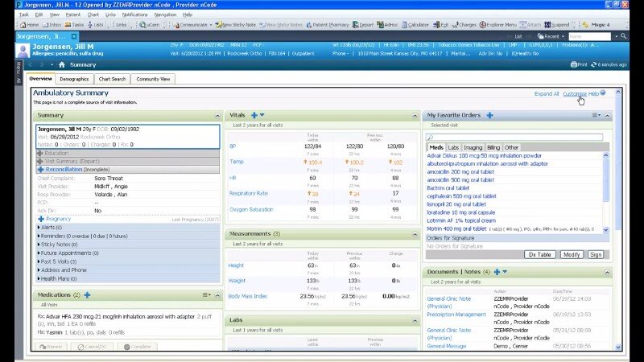Click the Print icon
Screen dimensions: 644x362
coord(580,64)
